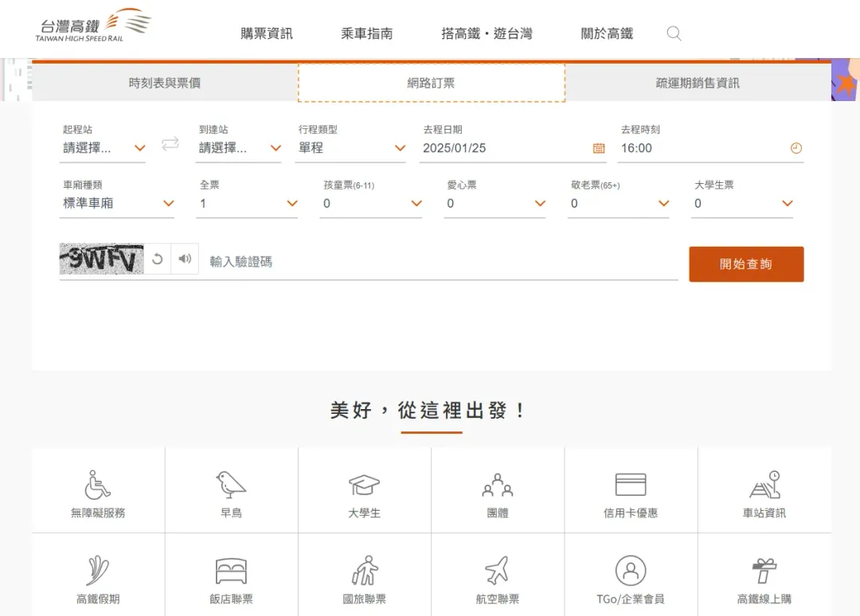Switch to the 疏運期銷售資訊 tab
The width and height of the screenshot is (860, 616).
pos(698,83)
